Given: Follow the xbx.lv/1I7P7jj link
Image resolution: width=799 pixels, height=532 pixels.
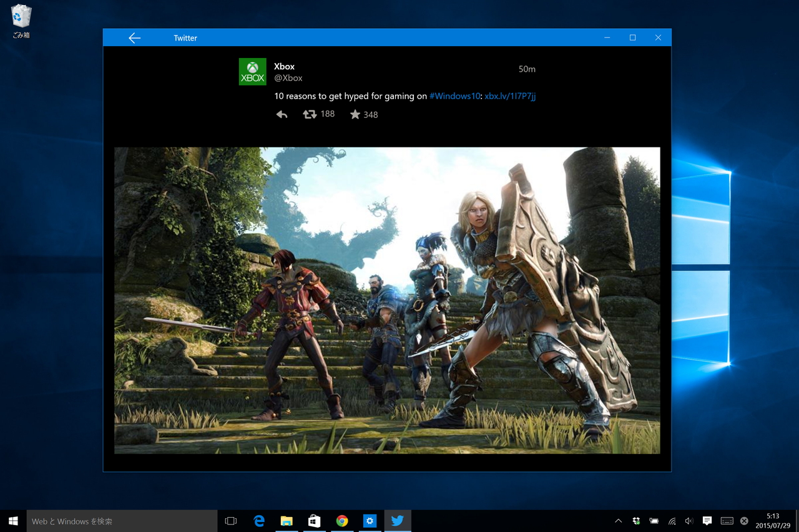Looking at the screenshot, I should point(510,96).
